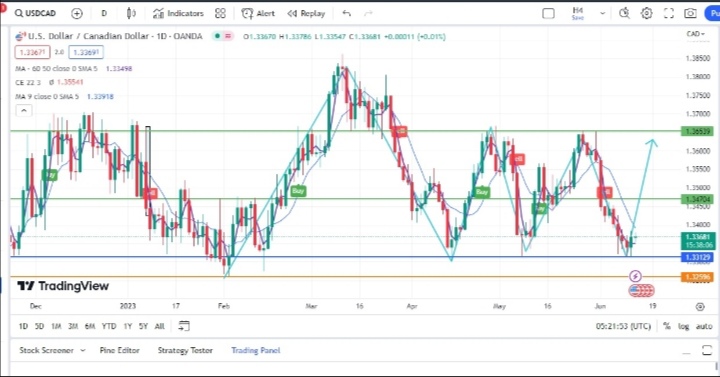The image size is (720, 377).
Task: Redo the last chart action
Action: [368, 13]
